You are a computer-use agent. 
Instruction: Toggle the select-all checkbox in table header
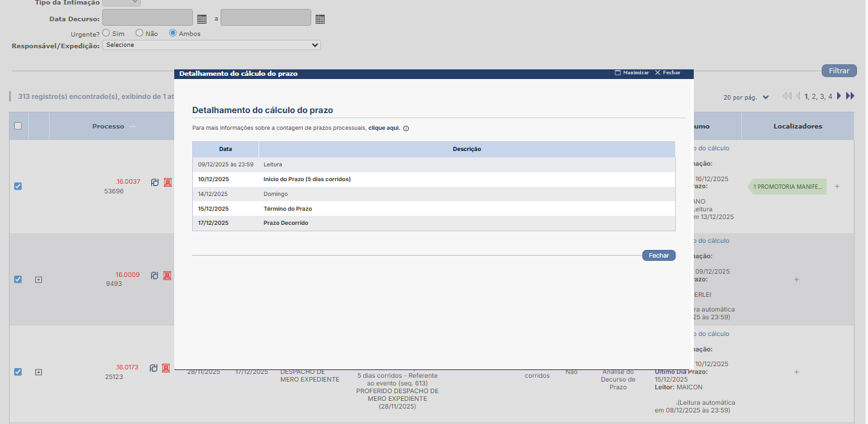coord(17,126)
